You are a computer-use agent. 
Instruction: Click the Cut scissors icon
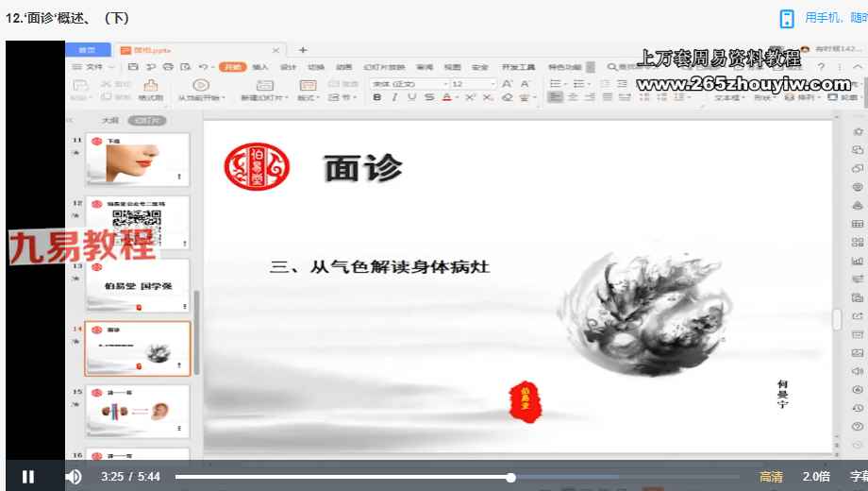pyautogui.click(x=107, y=84)
